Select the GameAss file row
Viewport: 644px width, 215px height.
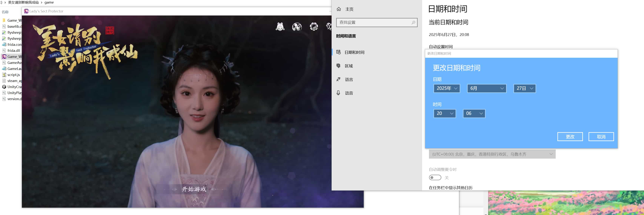(x=12, y=63)
